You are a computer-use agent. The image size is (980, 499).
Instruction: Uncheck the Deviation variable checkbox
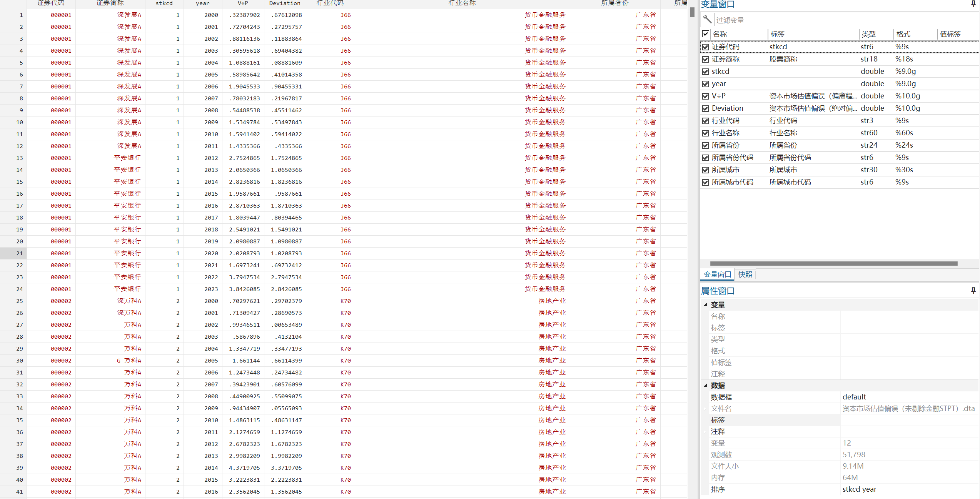(x=706, y=108)
